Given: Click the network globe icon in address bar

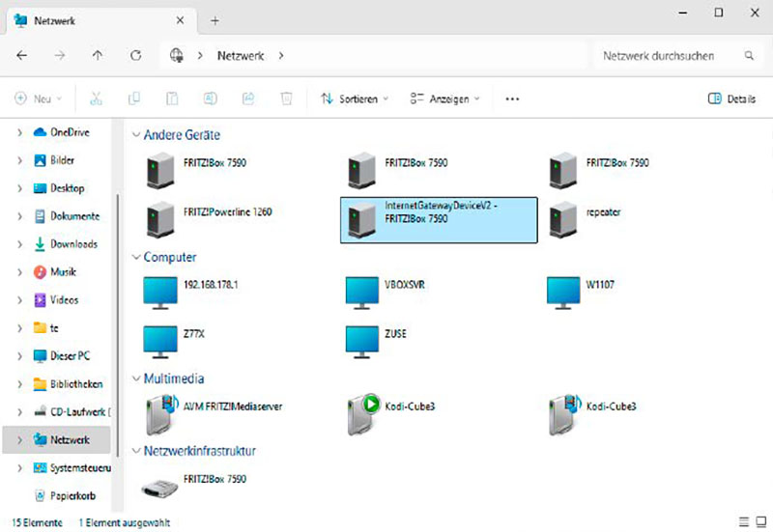Looking at the screenshot, I should click(x=177, y=55).
